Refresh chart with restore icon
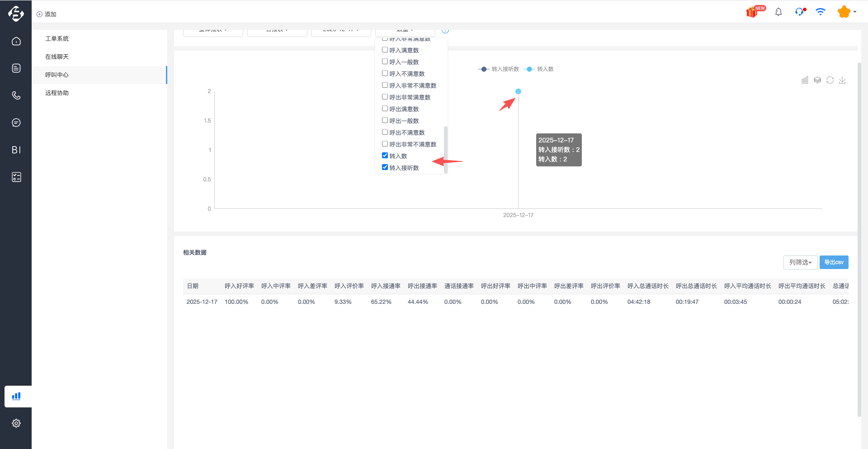The height and width of the screenshot is (449, 868). [x=830, y=80]
